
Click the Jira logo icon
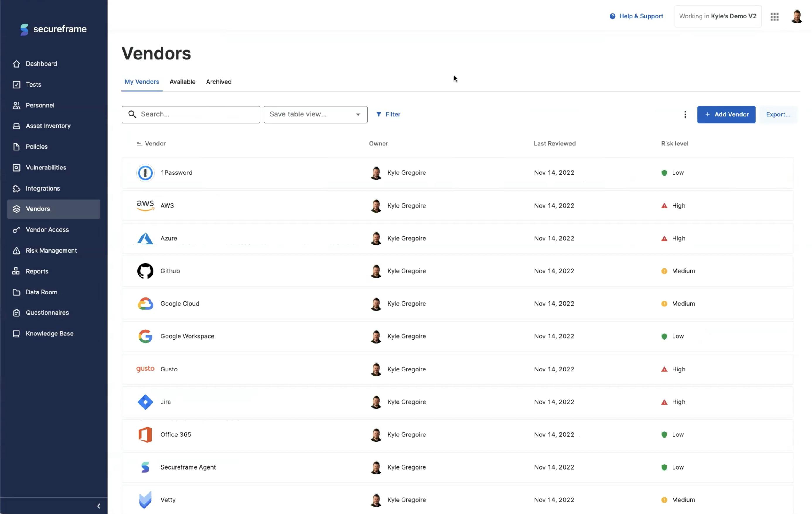tap(145, 402)
